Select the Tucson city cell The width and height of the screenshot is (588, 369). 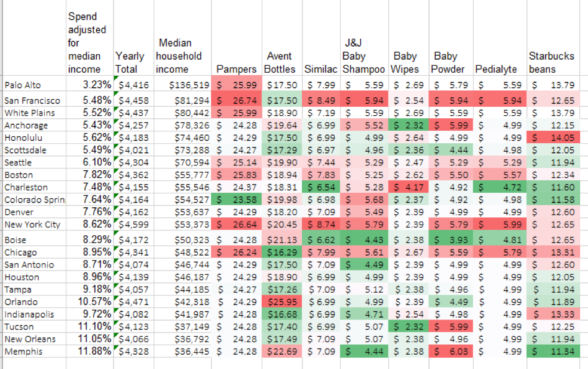tap(34, 326)
